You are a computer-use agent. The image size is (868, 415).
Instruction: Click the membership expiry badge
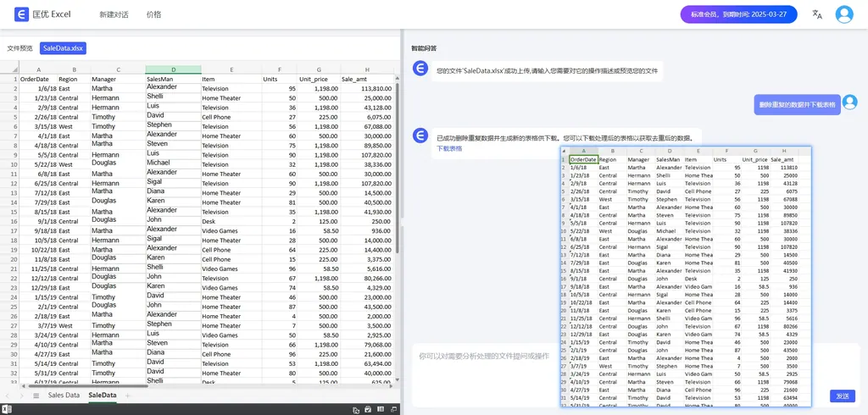click(x=738, y=14)
